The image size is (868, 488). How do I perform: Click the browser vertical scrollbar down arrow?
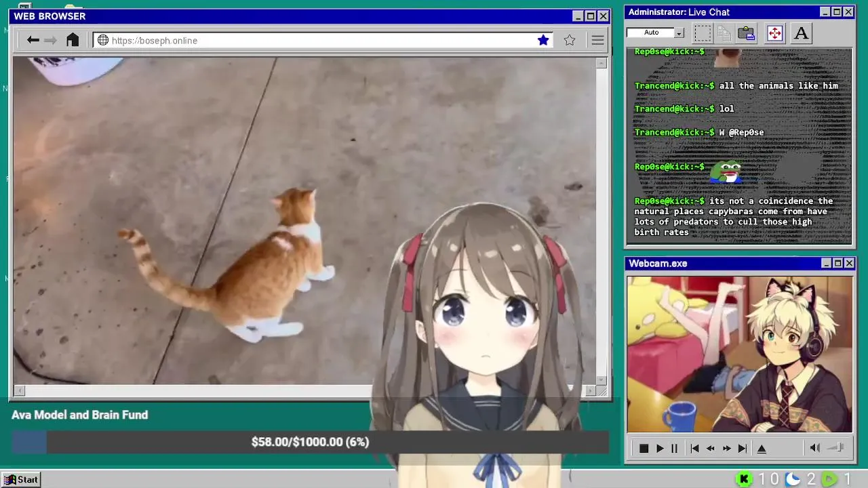[x=601, y=380]
